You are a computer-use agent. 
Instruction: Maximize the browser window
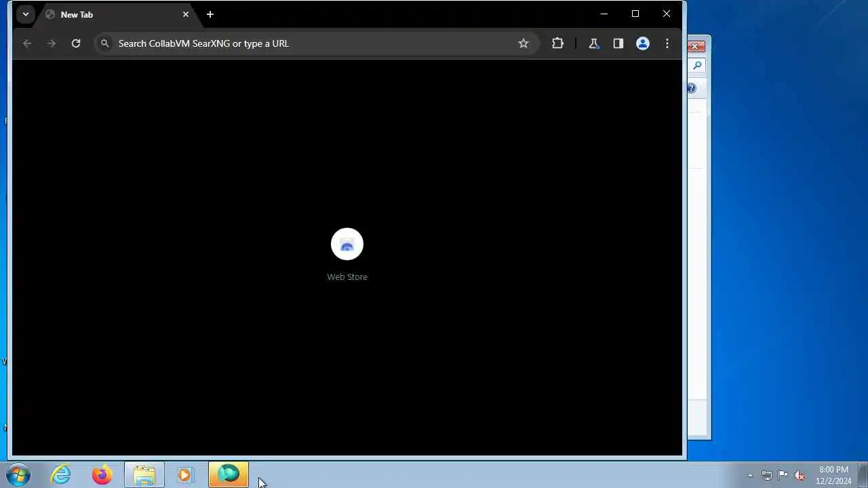point(635,14)
